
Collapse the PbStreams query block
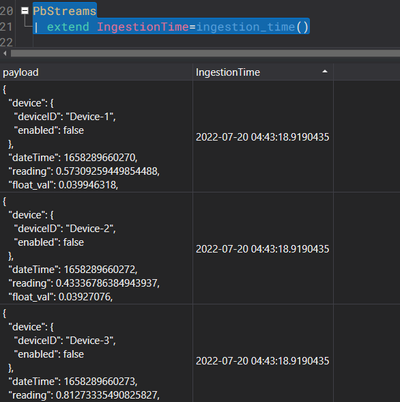pos(25,11)
